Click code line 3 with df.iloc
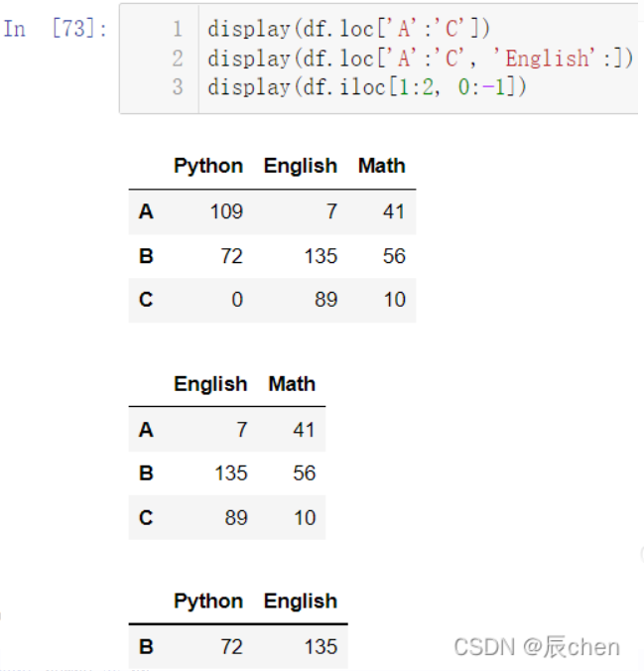This screenshot has width=644, height=671. coord(367,87)
